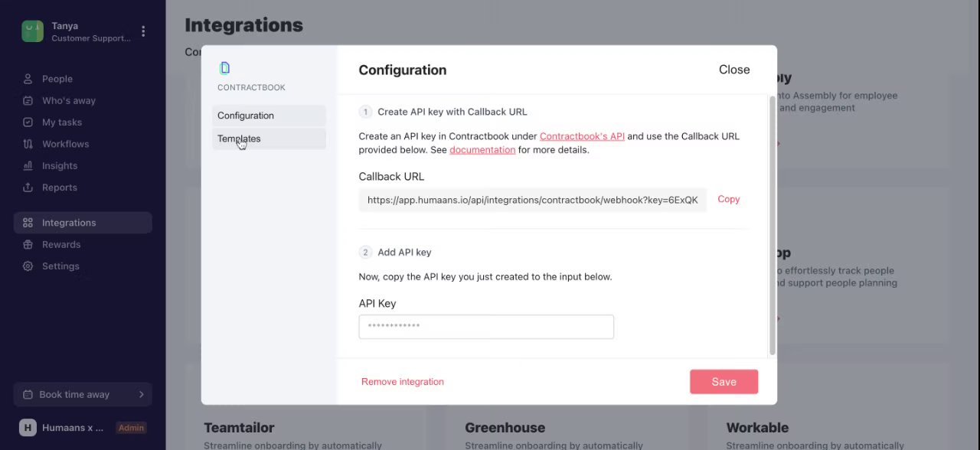Click the People sidebar icon
The image size is (980, 450).
28,79
